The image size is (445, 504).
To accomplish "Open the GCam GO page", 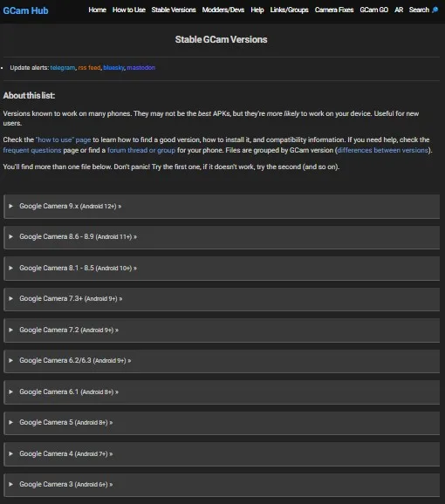I will [x=374, y=10].
